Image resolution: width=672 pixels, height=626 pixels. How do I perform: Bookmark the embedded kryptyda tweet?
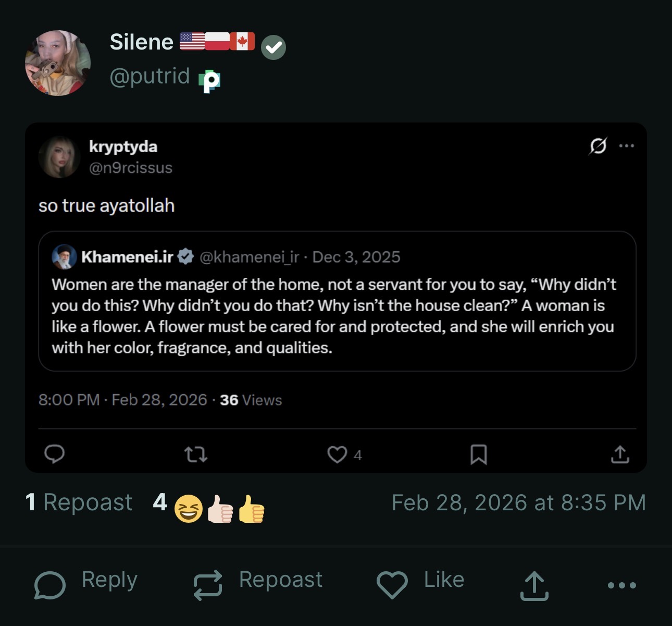point(478,455)
